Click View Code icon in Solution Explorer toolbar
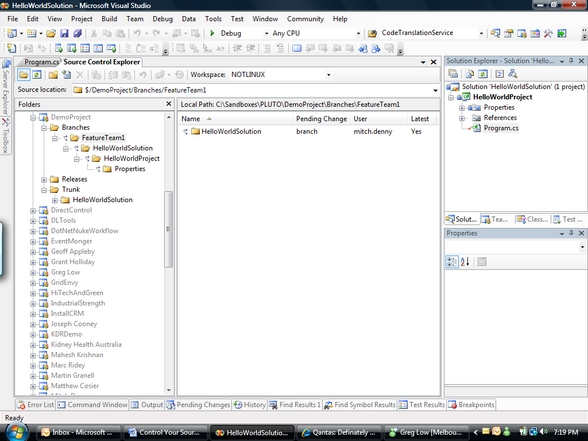 [x=500, y=74]
